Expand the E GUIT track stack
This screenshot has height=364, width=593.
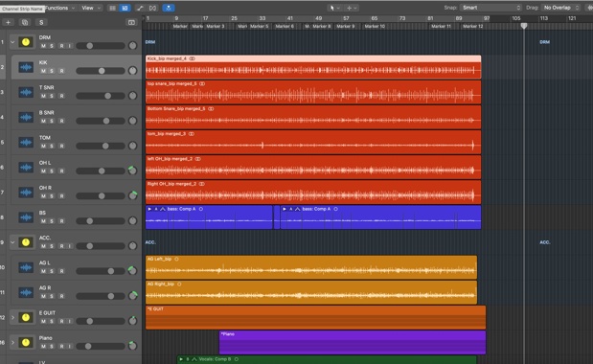12,317
